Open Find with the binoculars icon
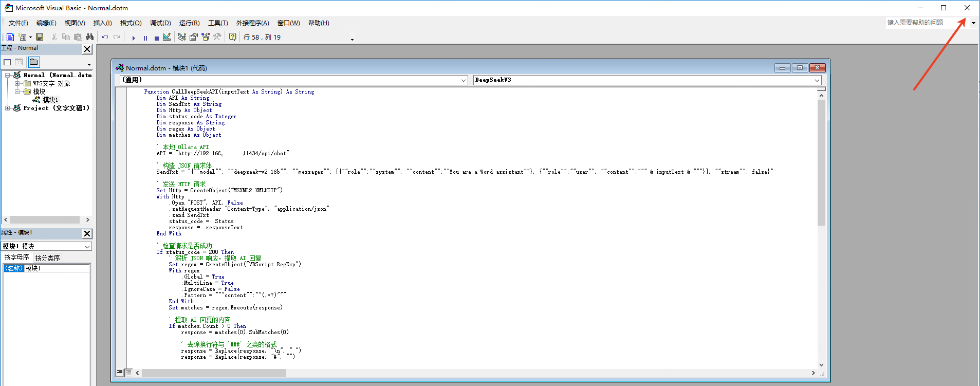980x386 pixels. (90, 37)
